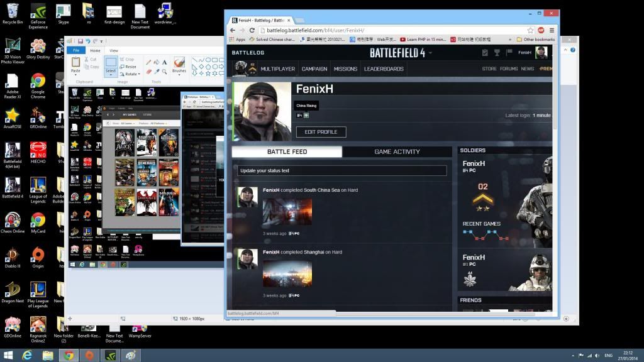Go back in the Chrome browser
The height and width of the screenshot is (362, 644).
point(233,30)
